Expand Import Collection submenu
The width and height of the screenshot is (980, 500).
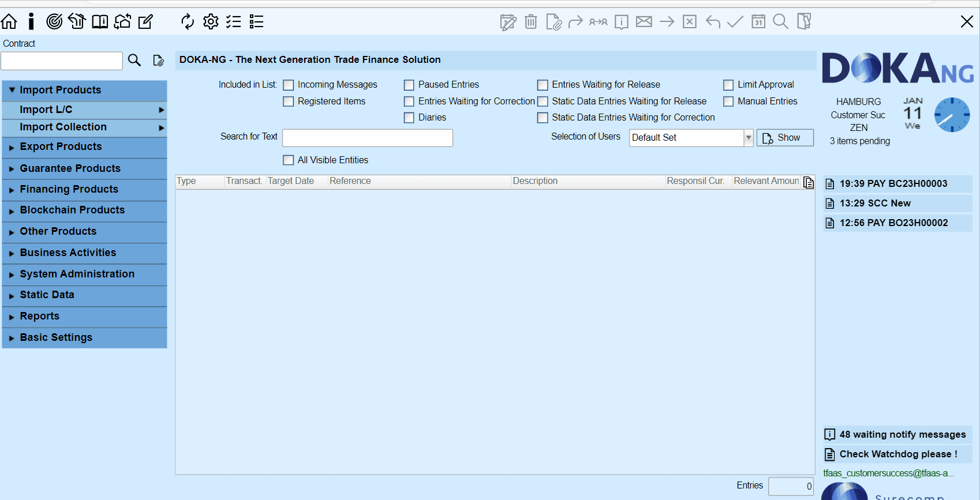point(85,127)
